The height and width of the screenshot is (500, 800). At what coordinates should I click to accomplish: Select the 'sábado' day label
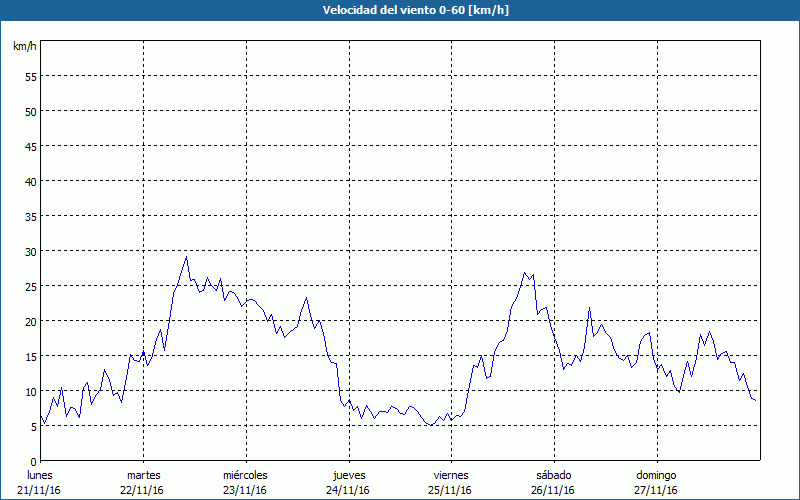point(553,475)
